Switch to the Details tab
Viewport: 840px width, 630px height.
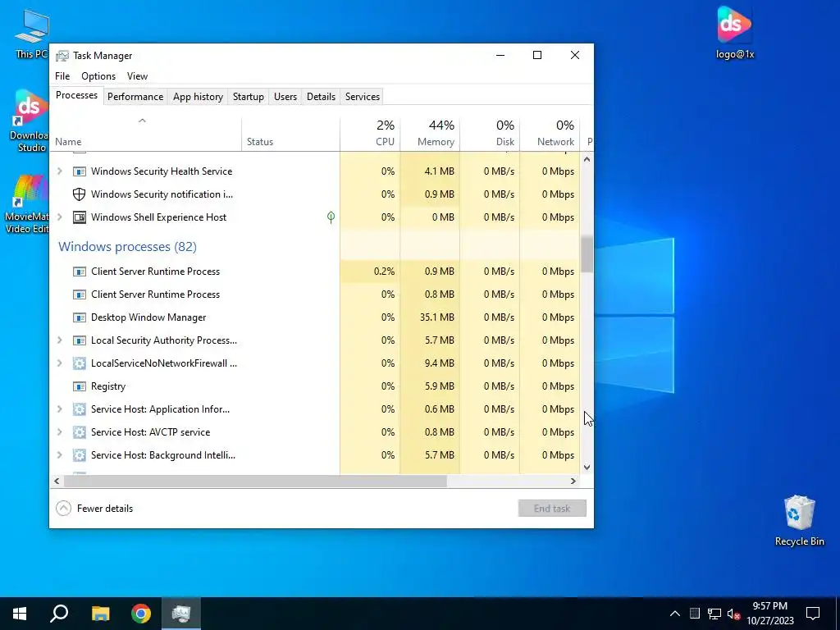pyautogui.click(x=321, y=97)
